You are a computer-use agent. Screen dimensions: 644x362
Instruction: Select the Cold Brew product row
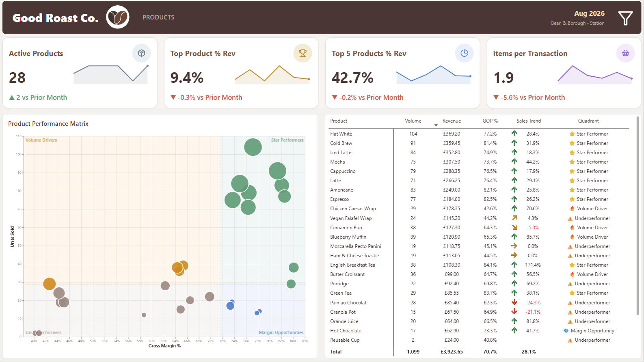pyautogui.click(x=479, y=143)
